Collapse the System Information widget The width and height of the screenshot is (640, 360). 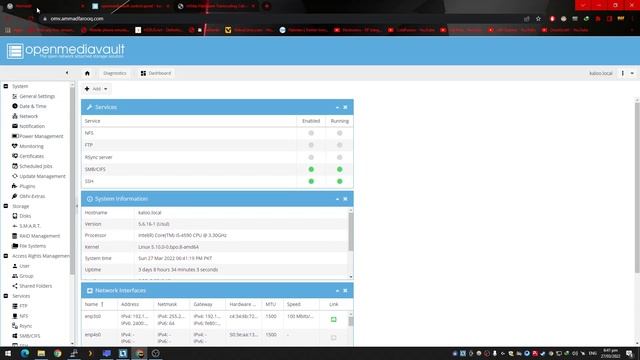[337, 199]
